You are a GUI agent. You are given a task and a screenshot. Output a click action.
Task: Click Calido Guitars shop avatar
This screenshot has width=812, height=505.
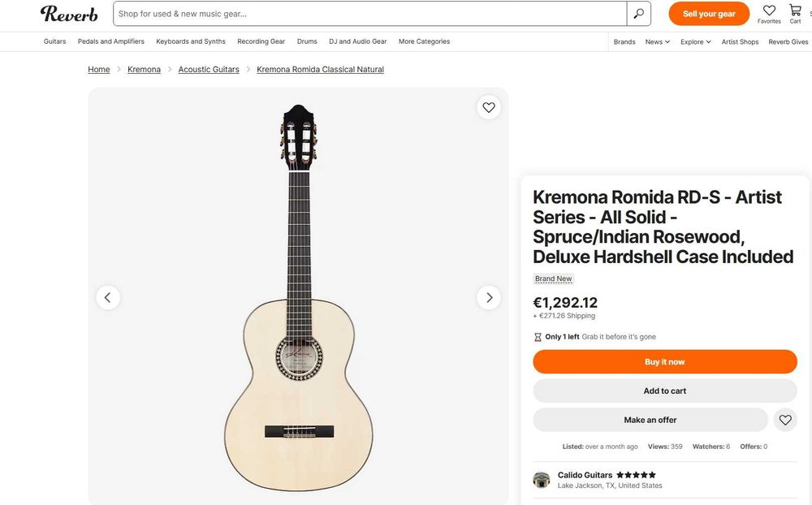542,480
